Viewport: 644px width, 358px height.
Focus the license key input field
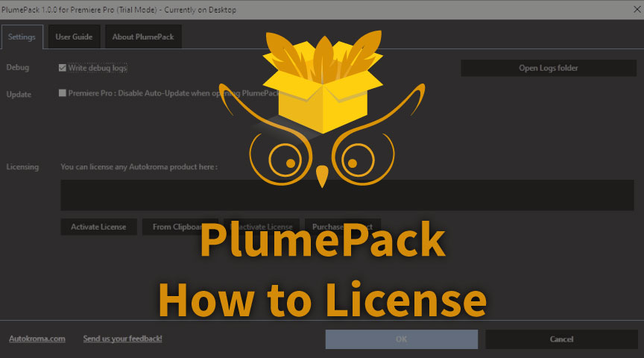(149, 195)
